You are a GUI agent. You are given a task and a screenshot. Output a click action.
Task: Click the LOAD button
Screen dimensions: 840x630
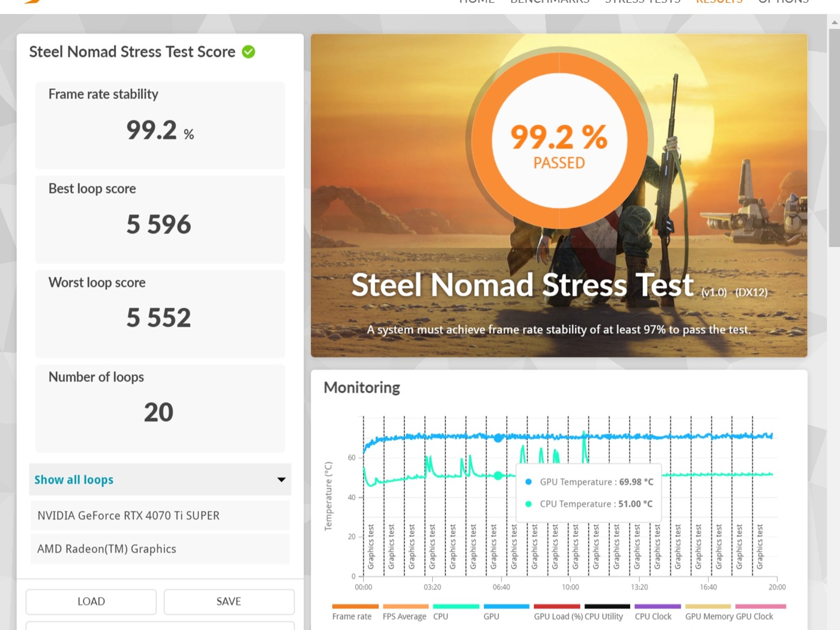pos(91,601)
